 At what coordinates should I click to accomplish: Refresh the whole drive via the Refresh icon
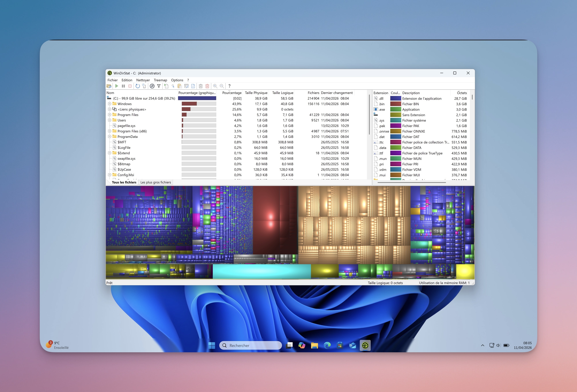pyautogui.click(x=138, y=86)
